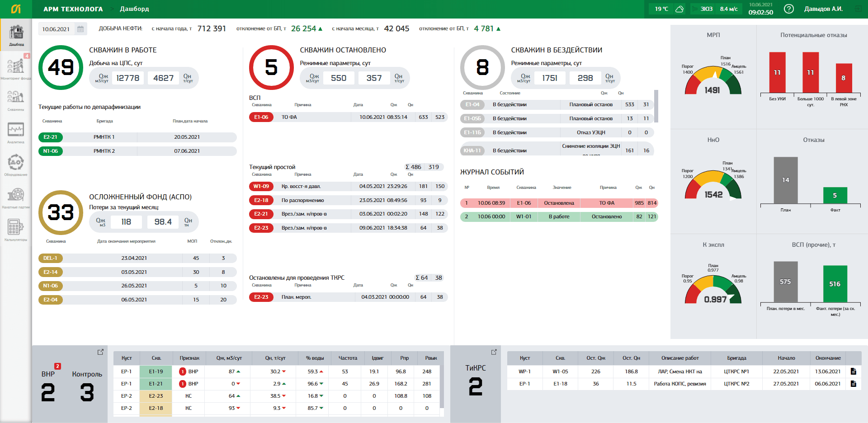Select the ВНР counter showing 2

48,391
